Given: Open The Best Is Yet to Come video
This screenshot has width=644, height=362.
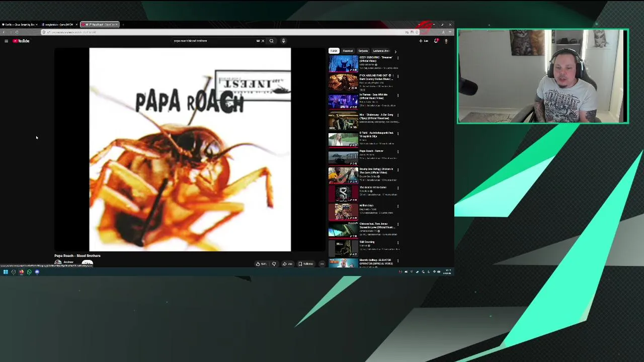Looking at the screenshot, I should click(343, 194).
